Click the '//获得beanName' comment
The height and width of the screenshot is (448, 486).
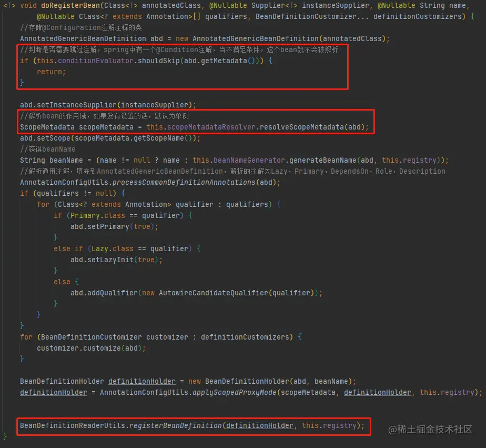coord(48,149)
